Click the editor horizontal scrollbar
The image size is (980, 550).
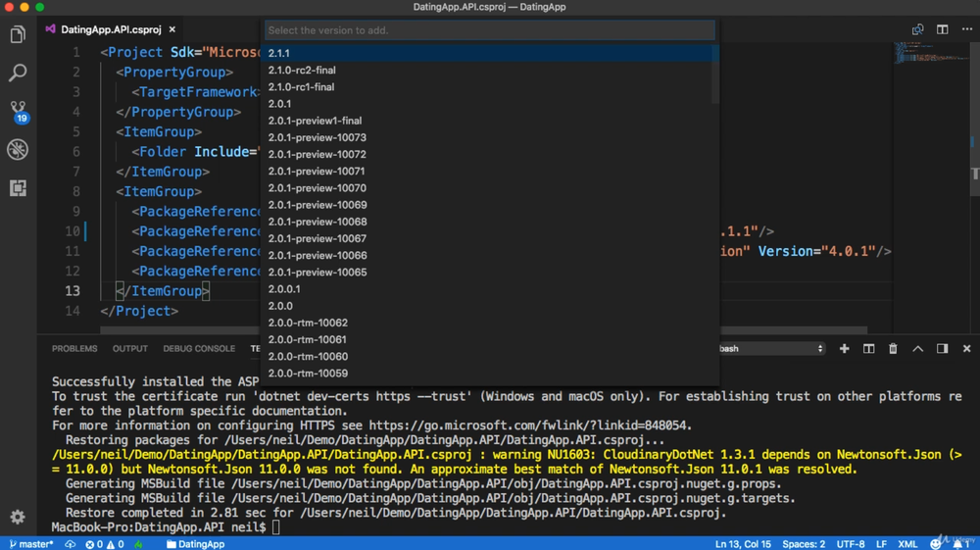[484, 330]
